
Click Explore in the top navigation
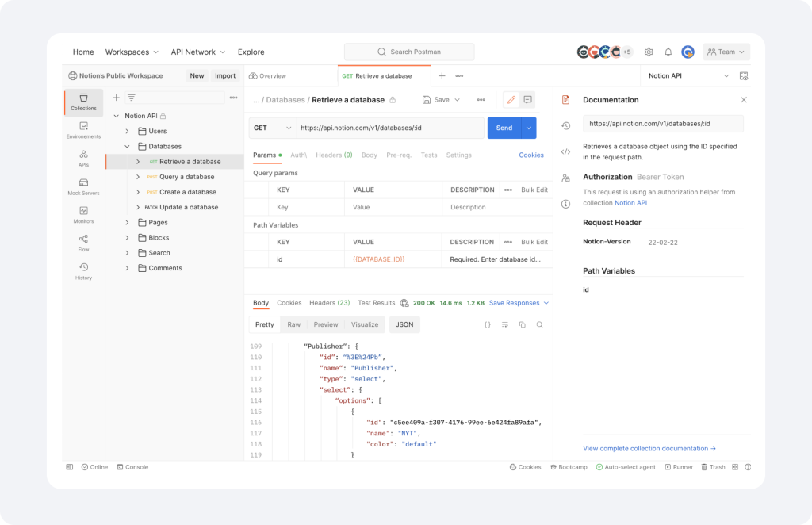[251, 52]
